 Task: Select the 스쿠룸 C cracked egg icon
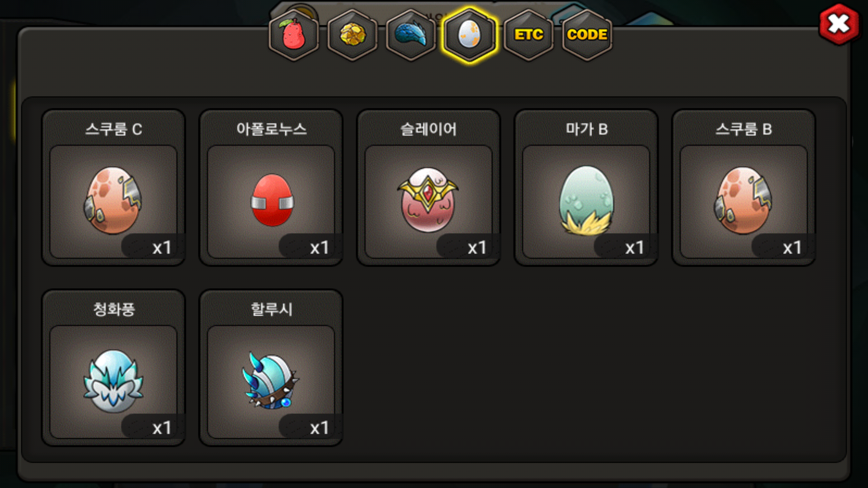point(113,200)
